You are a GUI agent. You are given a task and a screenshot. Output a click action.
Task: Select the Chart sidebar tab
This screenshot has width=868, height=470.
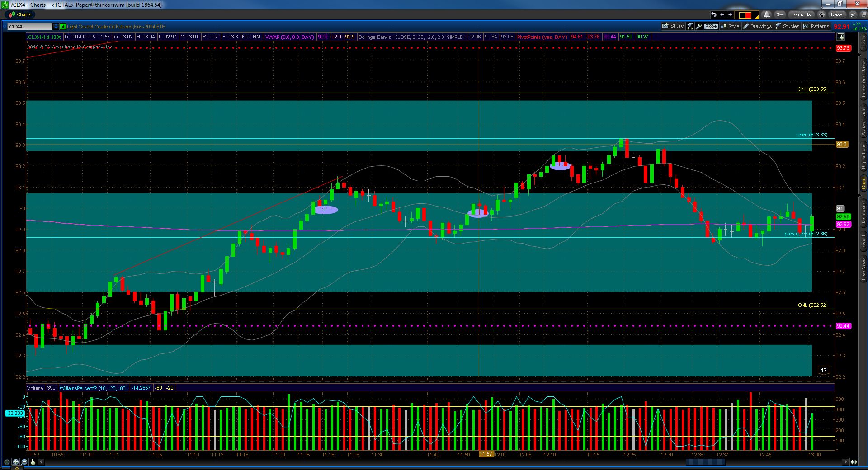coord(863,183)
